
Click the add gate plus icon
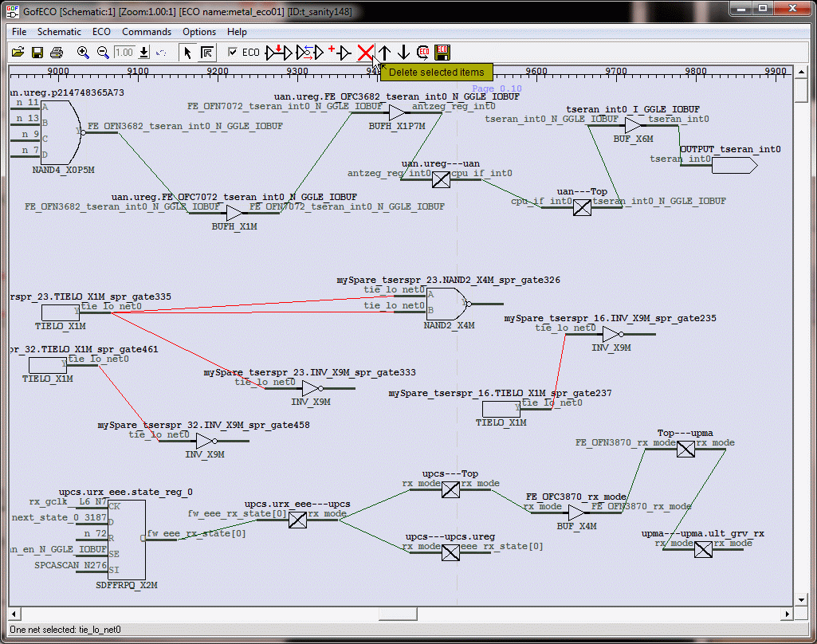click(340, 53)
